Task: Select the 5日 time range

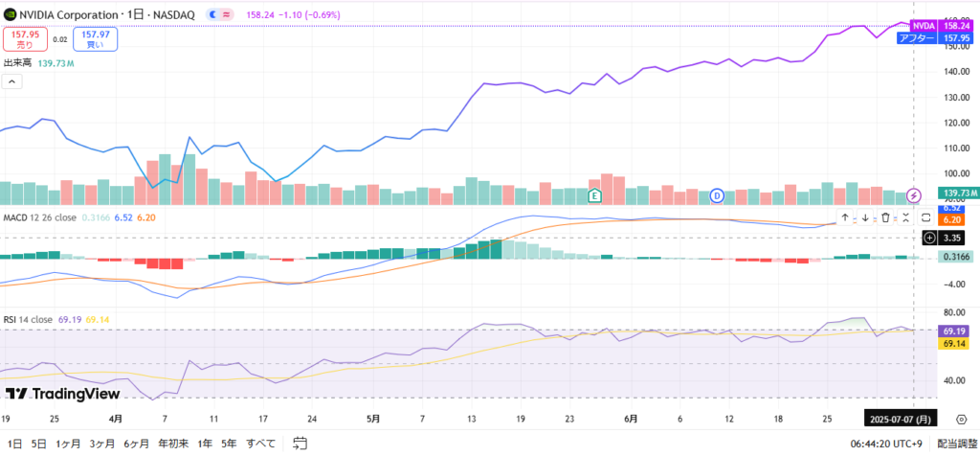Action: tap(38, 445)
